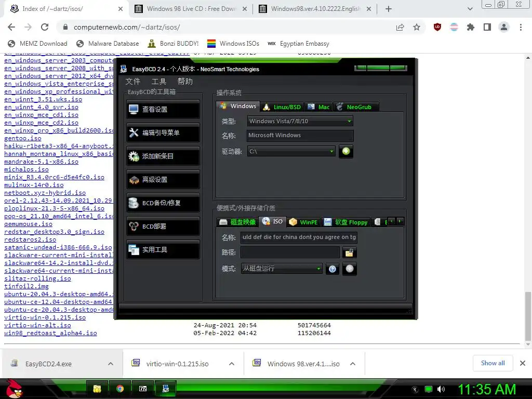Click the browser forward arrow
This screenshot has height=399, width=532.
(x=28, y=27)
